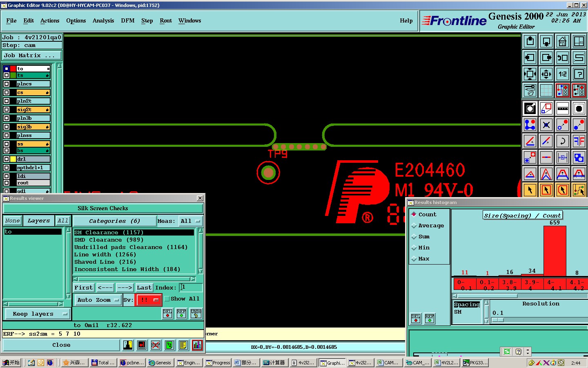
Task: Click the Index input field
Action: (x=191, y=287)
